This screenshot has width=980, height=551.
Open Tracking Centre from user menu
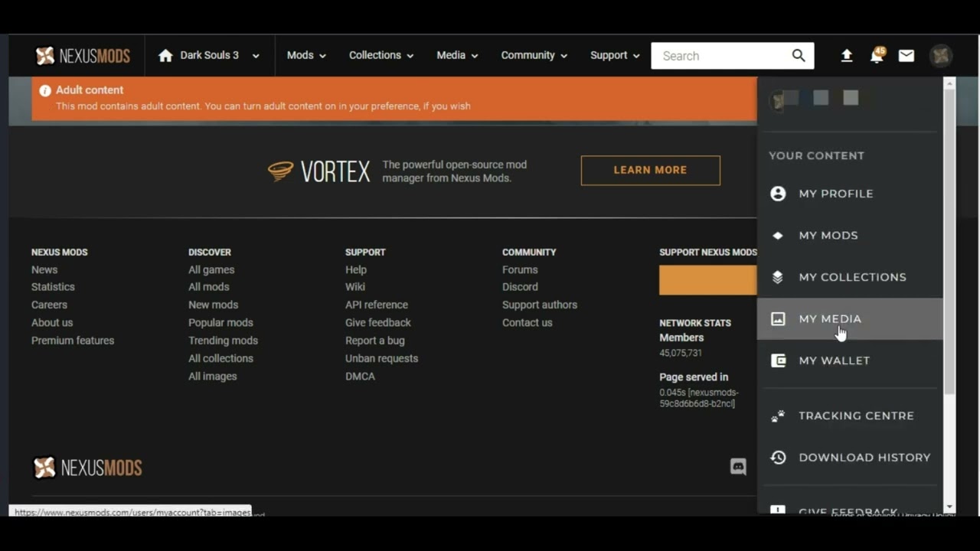coord(850,416)
